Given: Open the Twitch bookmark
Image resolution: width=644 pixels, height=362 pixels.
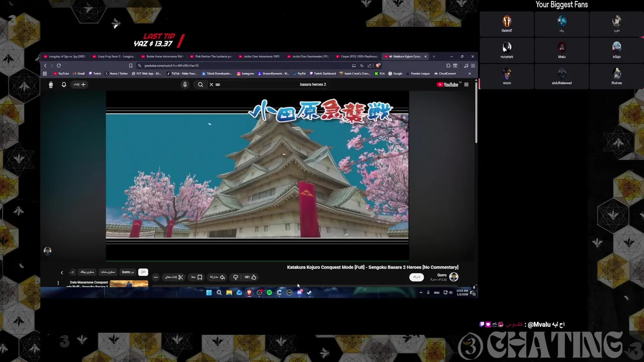Looking at the screenshot, I should tap(95, 73).
